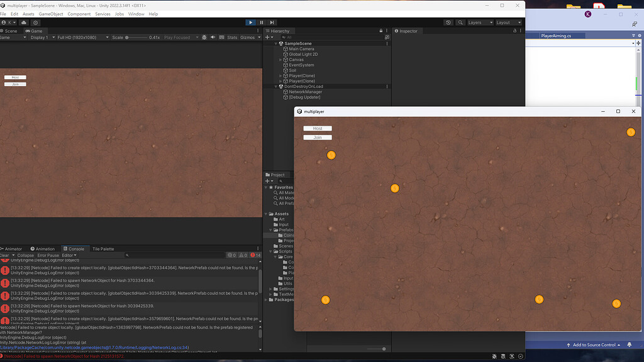Switch to the Tile Palette tab
The height and width of the screenshot is (362, 644).
coord(103,248)
